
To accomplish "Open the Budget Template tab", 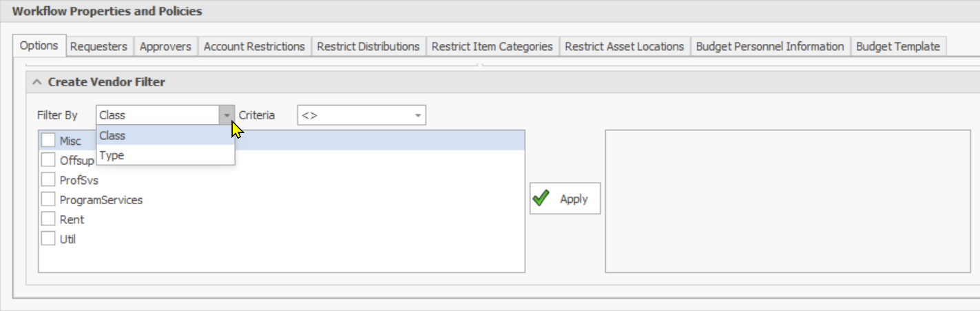I will (x=897, y=46).
